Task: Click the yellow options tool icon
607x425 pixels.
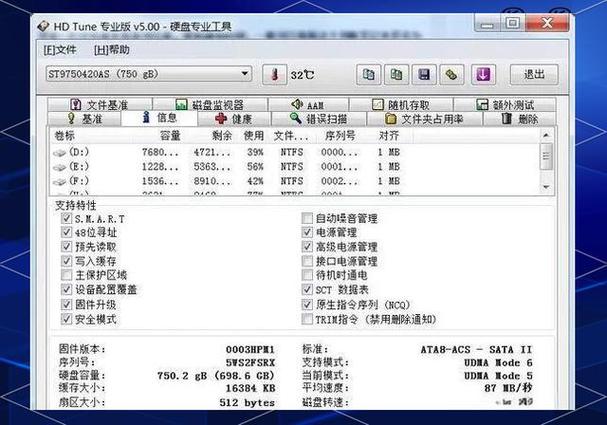Action: 452,74
